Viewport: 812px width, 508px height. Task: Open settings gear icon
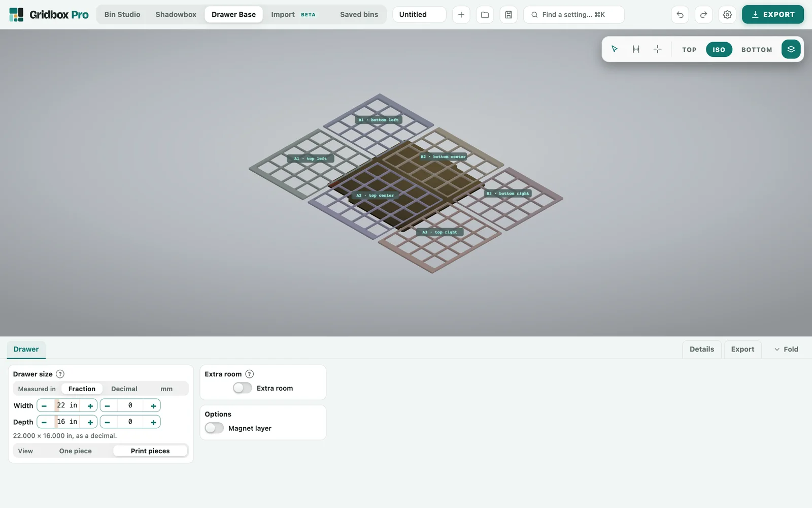(x=727, y=15)
